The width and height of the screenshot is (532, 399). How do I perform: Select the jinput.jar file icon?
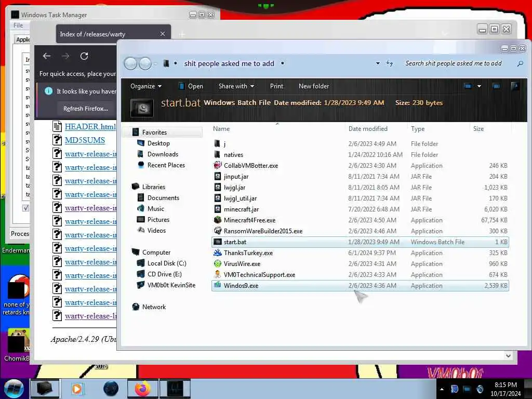tap(218, 177)
